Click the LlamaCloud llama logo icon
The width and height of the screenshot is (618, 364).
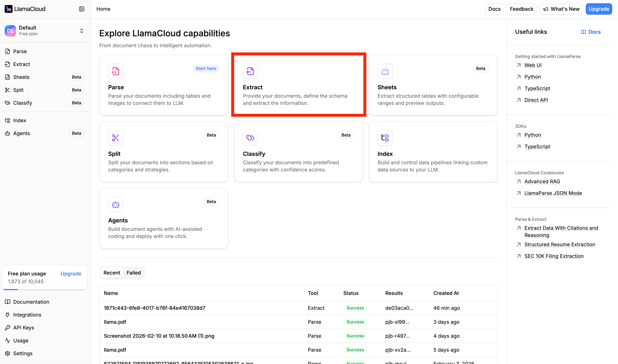[9, 9]
